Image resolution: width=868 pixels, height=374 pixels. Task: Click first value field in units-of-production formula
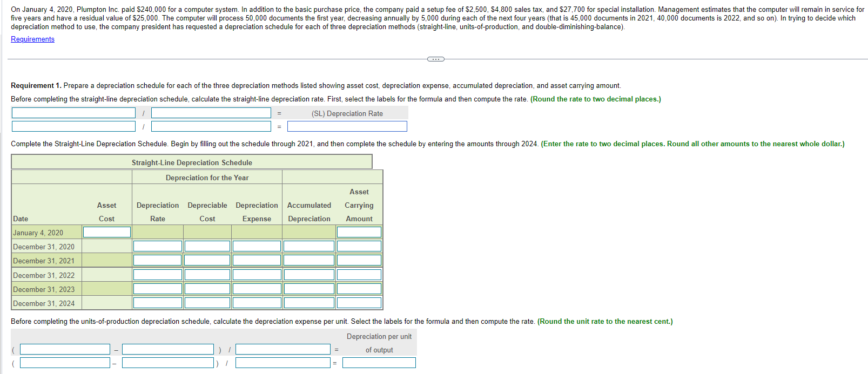tap(65, 363)
